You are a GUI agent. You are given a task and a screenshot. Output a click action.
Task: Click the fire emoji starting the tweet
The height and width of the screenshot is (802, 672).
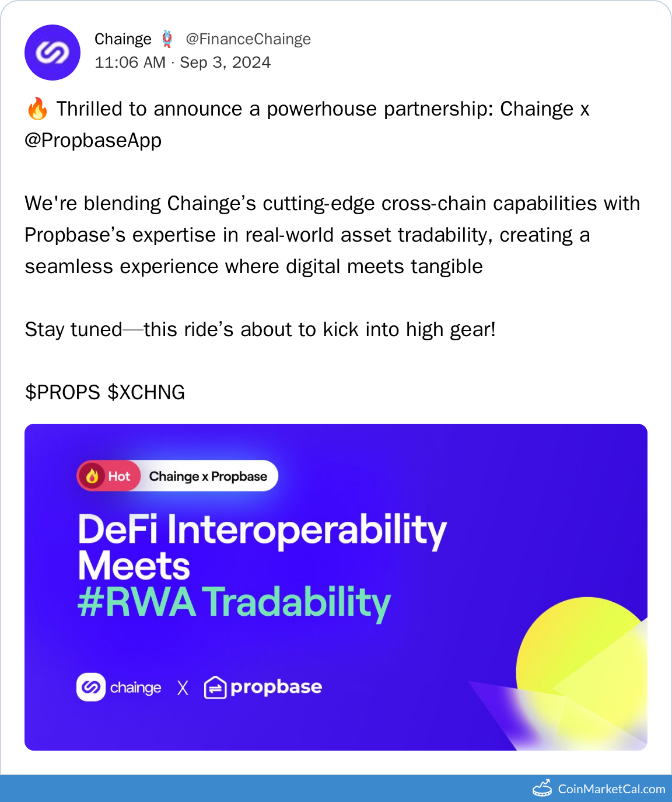[x=37, y=109]
